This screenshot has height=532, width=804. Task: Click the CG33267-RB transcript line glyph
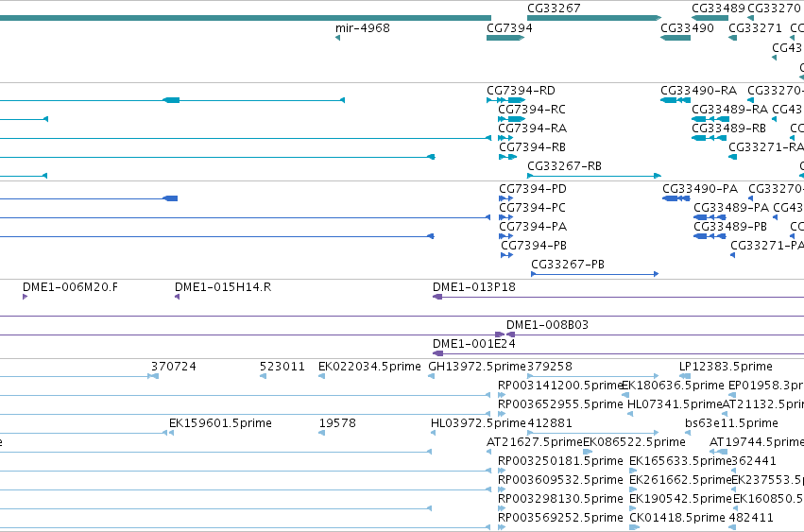tap(593, 176)
